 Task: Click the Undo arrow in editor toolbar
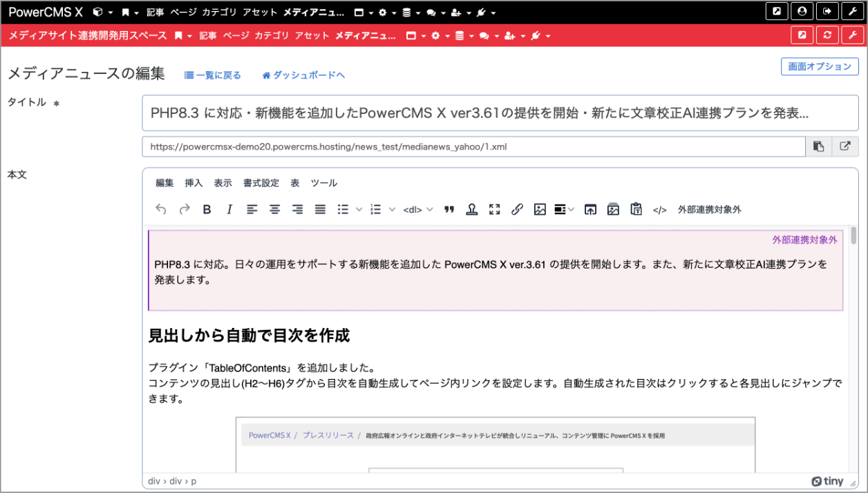pyautogui.click(x=161, y=209)
